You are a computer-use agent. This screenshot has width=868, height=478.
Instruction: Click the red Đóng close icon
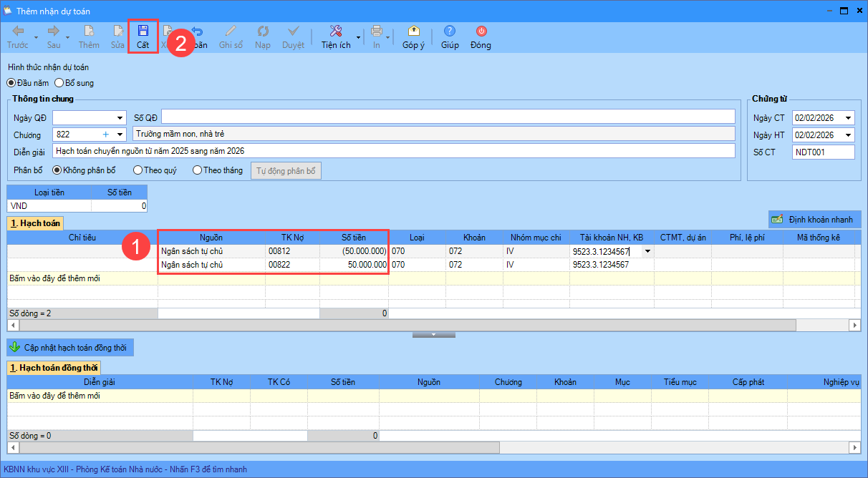481,31
